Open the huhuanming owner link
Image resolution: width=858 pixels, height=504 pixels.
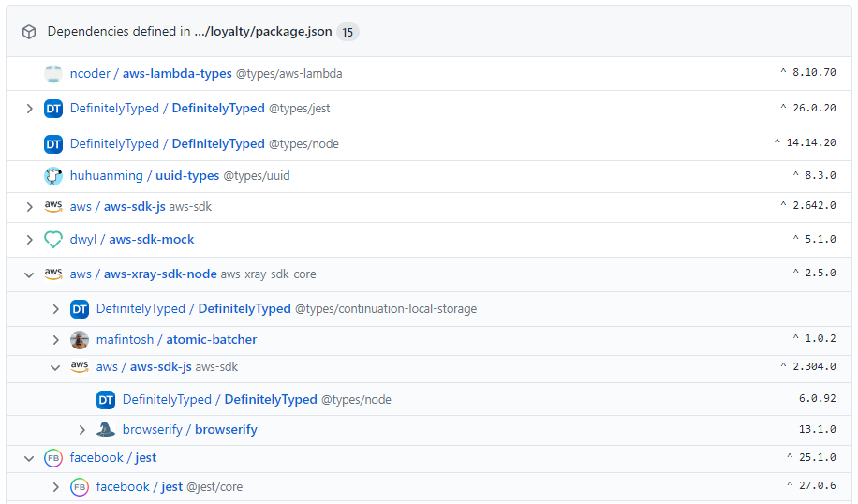[106, 176]
